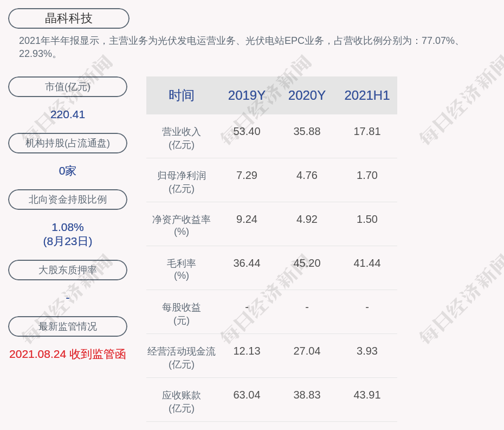Click the gross margin value 36.44

(247, 263)
